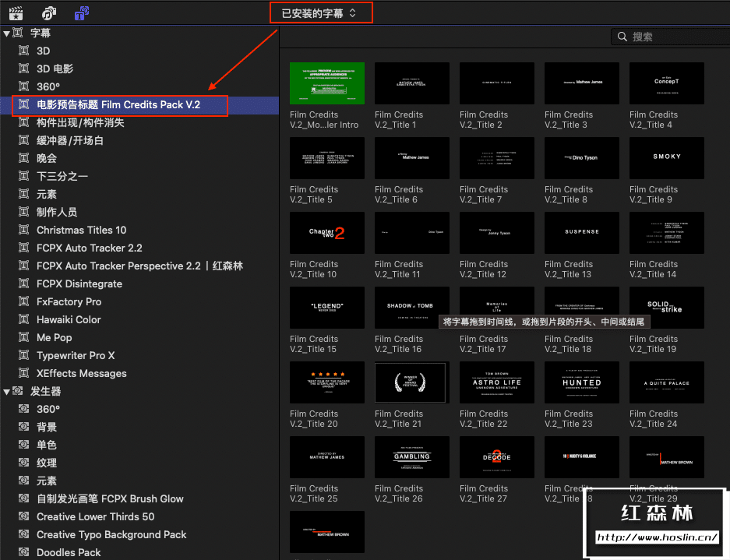
Task: Click the titles icon beside 字幕
Action: [x=18, y=33]
